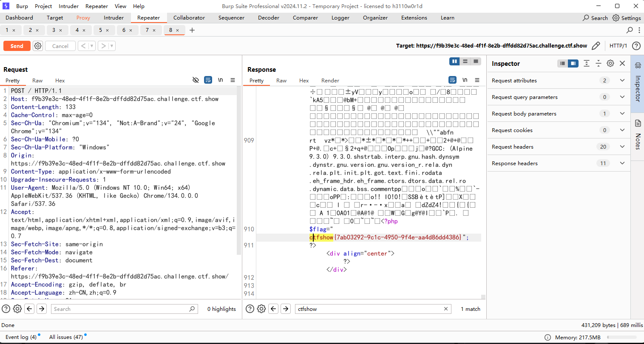Expand Request attributes section
Image resolution: width=644 pixels, height=344 pixels.
tap(622, 80)
